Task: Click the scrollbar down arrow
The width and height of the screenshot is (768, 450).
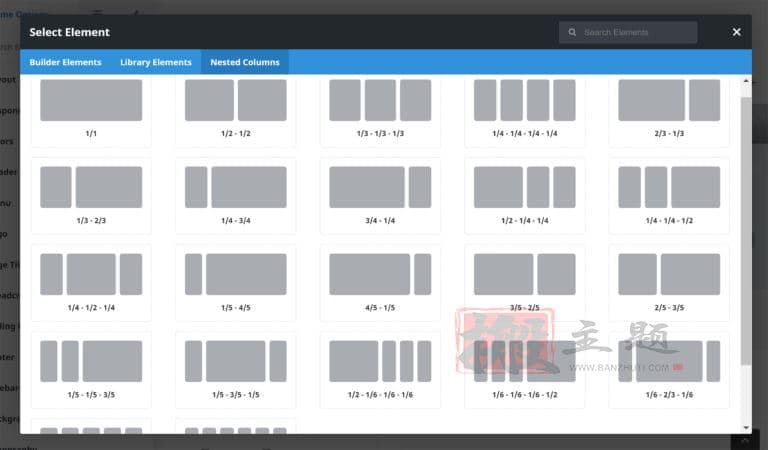Action: [x=746, y=427]
